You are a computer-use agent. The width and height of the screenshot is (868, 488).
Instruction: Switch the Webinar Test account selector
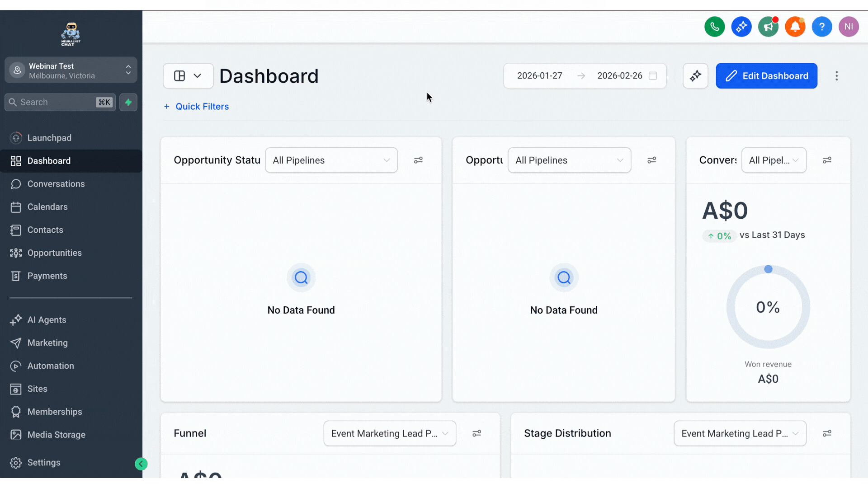(71, 70)
